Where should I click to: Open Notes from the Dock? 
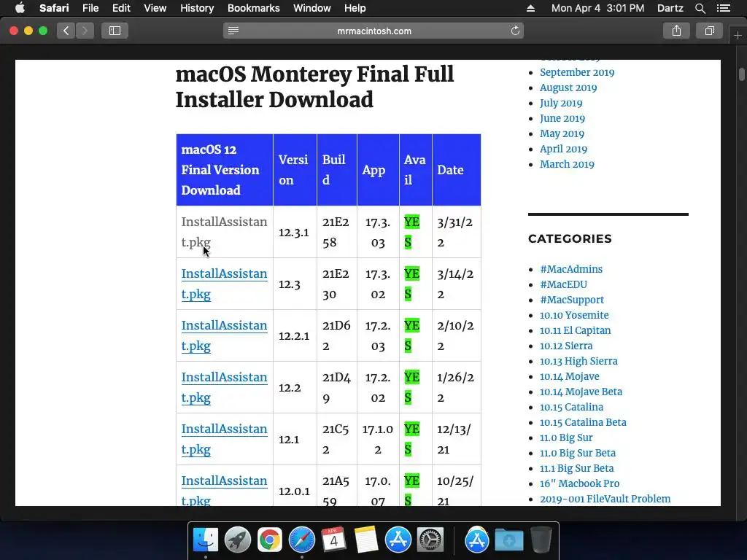tap(366, 540)
